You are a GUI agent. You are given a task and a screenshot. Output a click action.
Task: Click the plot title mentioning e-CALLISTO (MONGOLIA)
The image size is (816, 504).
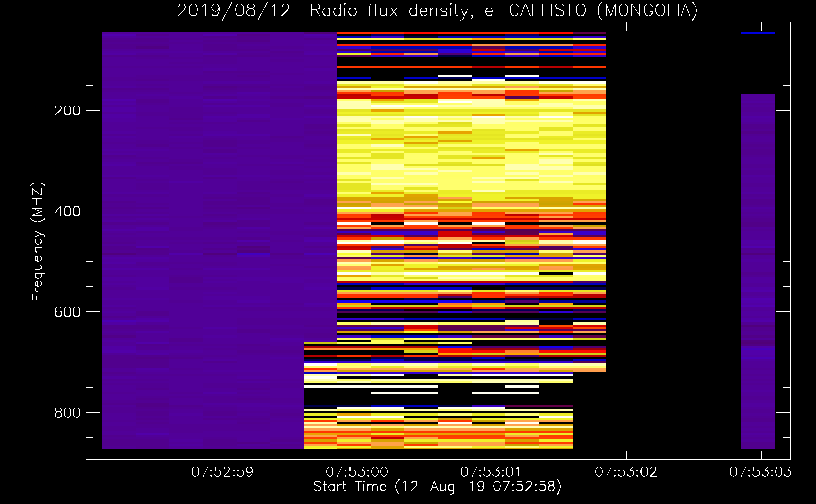tap(437, 10)
